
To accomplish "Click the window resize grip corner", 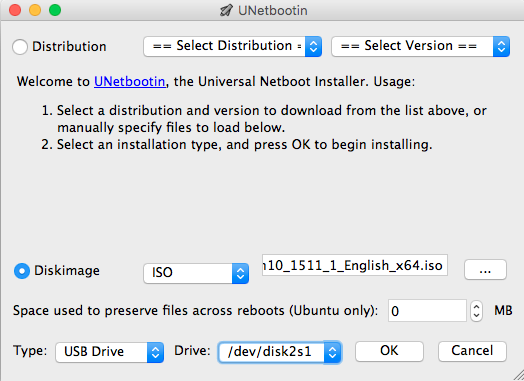I will tap(518, 375).
